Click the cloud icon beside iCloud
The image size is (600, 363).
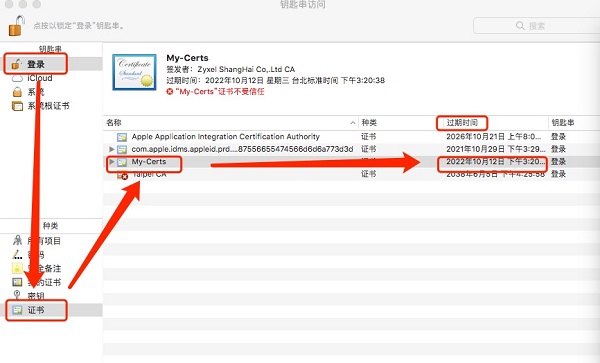click(18, 78)
